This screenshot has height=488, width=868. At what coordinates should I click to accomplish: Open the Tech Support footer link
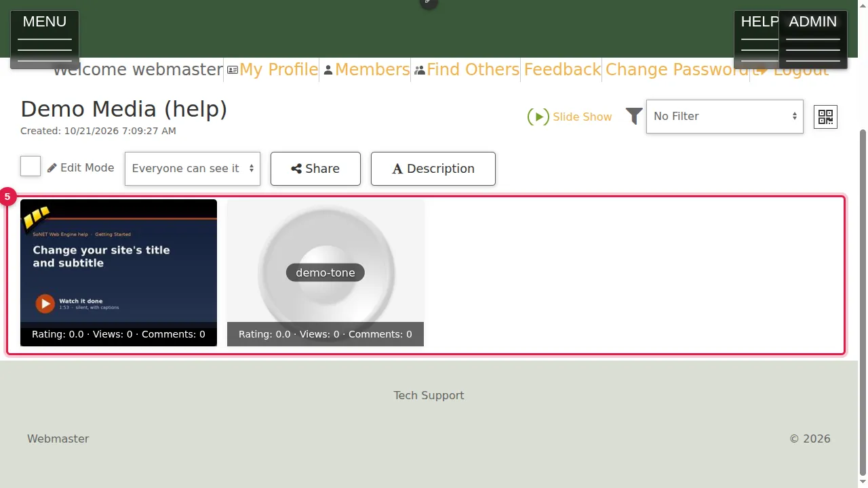429,395
